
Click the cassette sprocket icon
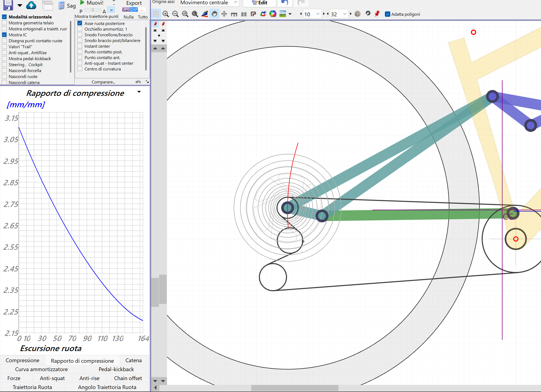click(x=358, y=14)
